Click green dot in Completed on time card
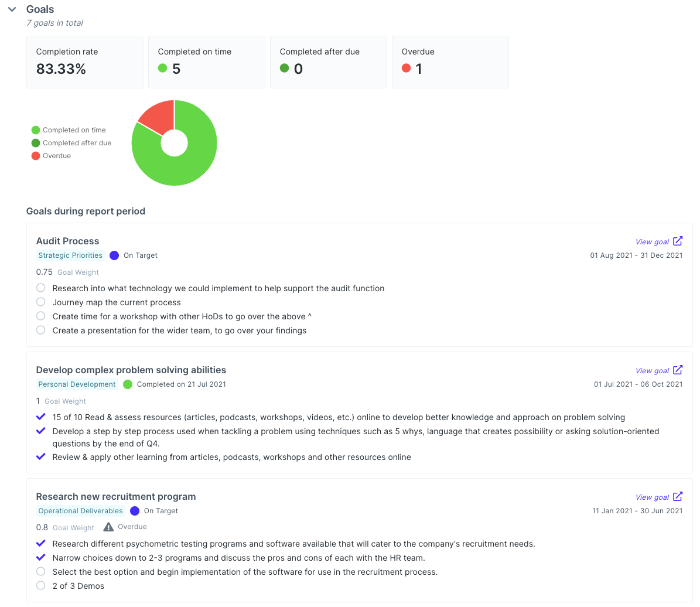The width and height of the screenshot is (700, 607). click(x=162, y=68)
